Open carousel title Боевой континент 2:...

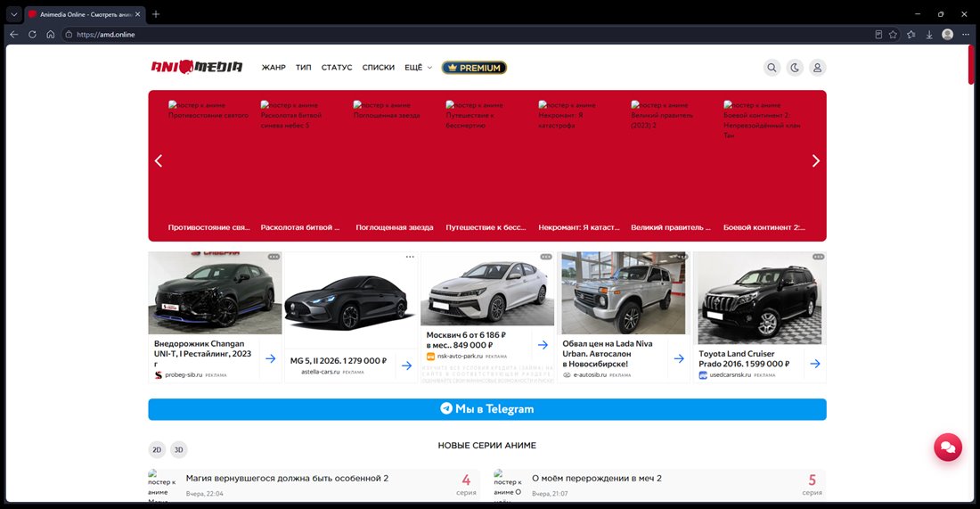click(x=764, y=227)
